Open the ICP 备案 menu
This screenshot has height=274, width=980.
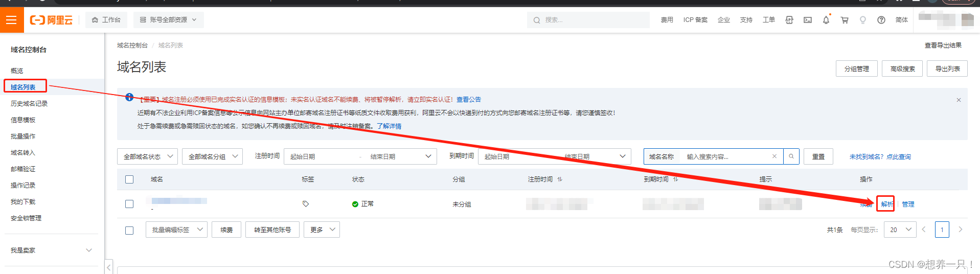695,20
